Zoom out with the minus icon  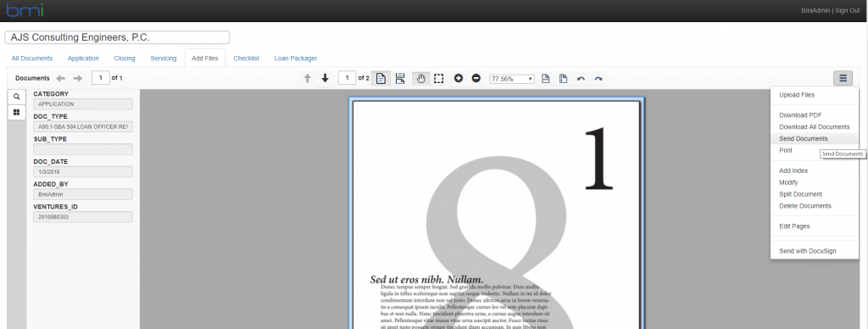tap(476, 79)
